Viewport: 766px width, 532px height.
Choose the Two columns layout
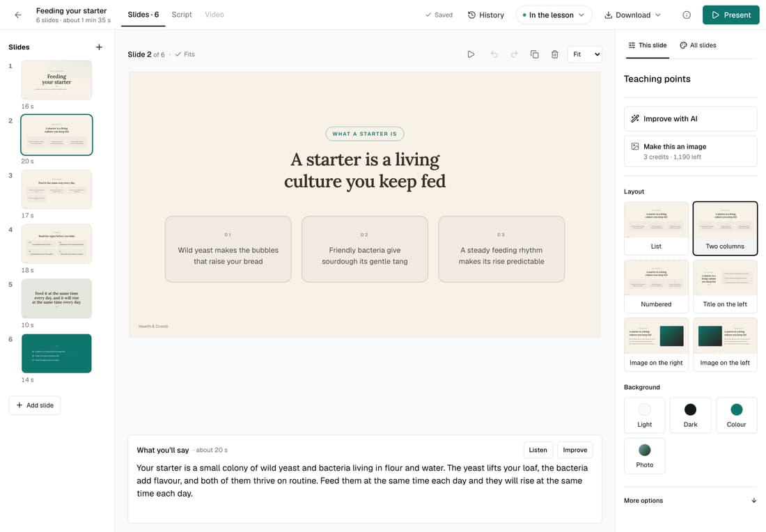(x=725, y=228)
